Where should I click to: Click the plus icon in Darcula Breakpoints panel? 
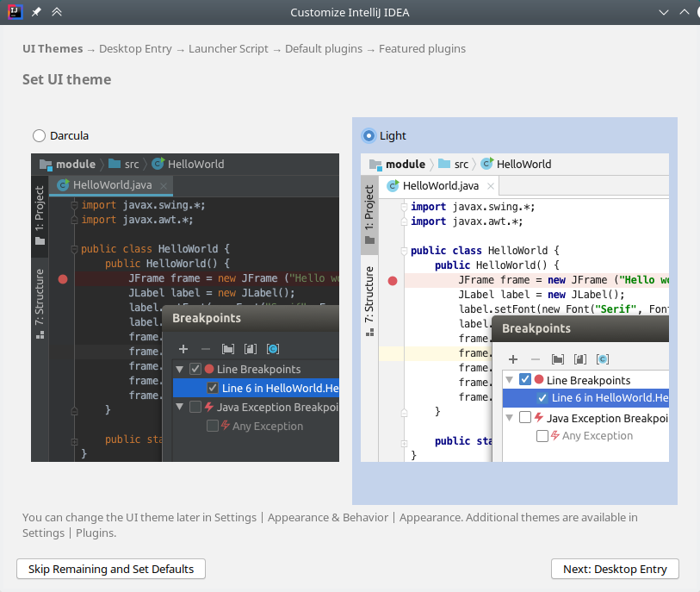click(x=183, y=349)
